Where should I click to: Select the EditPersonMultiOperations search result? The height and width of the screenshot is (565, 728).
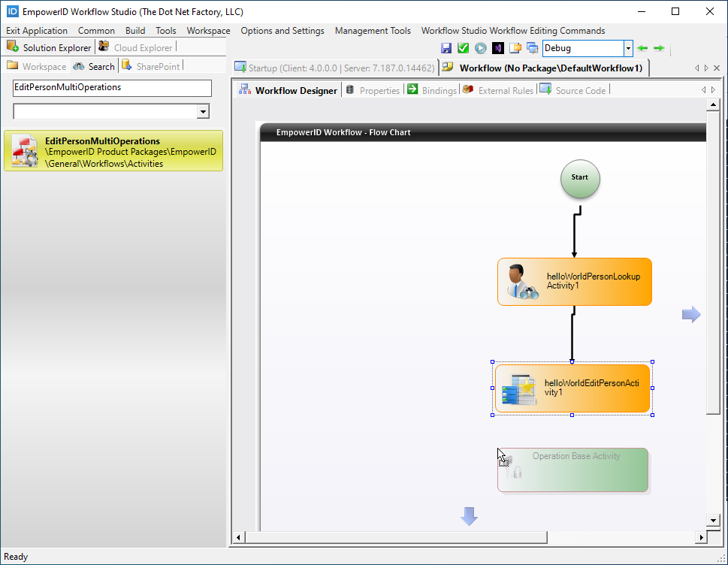113,151
